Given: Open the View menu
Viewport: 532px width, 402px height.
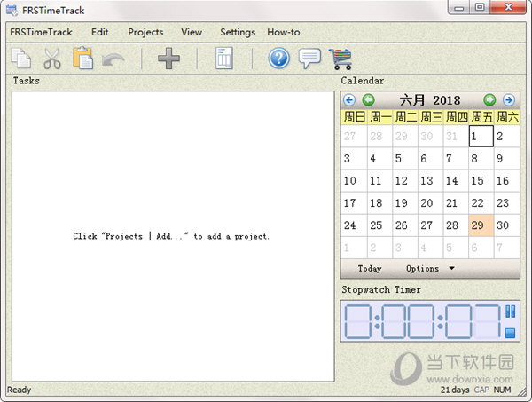Looking at the screenshot, I should point(192,32).
